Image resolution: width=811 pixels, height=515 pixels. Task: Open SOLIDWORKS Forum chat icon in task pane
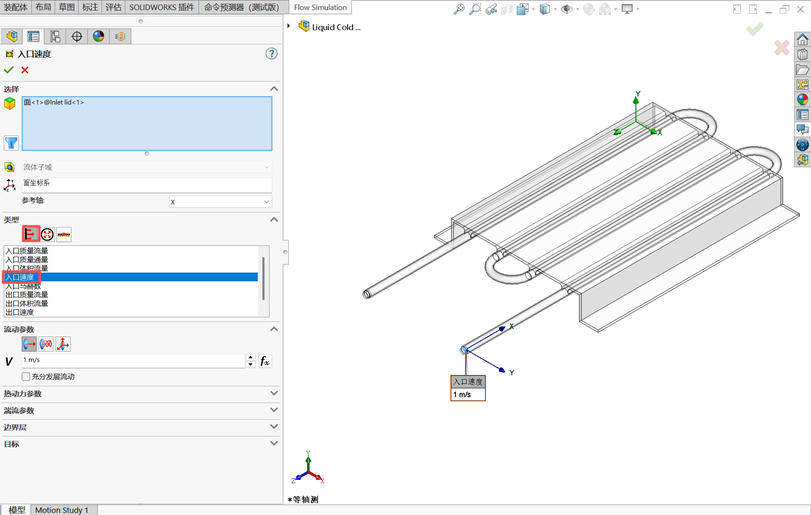(x=802, y=129)
